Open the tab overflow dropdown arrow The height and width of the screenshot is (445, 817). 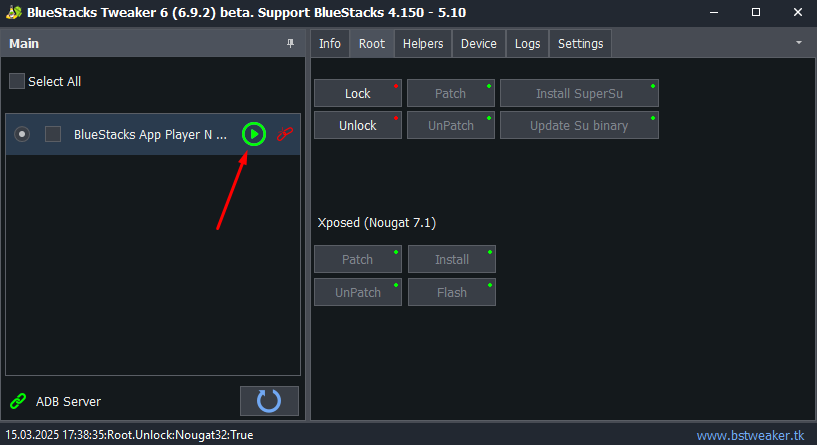pos(799,43)
